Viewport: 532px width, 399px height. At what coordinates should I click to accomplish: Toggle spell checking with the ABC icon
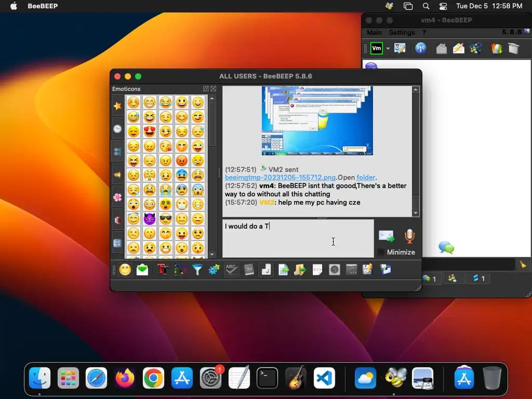(231, 270)
